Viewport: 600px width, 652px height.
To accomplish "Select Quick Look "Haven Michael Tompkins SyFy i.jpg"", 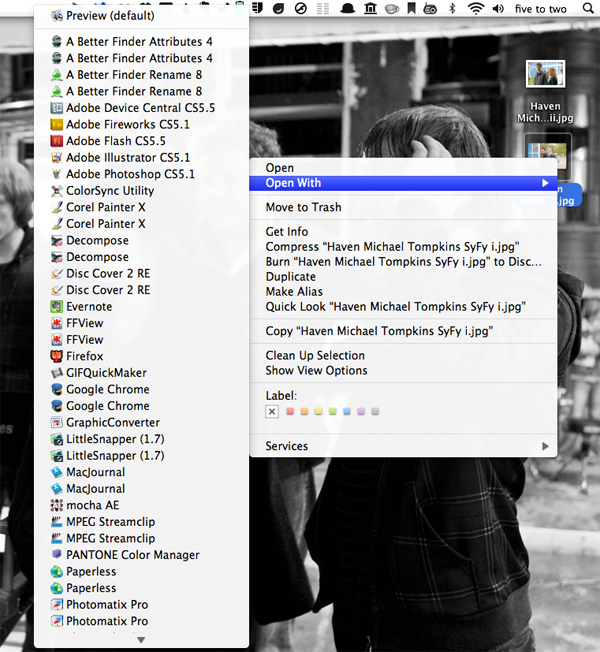I will click(403, 306).
